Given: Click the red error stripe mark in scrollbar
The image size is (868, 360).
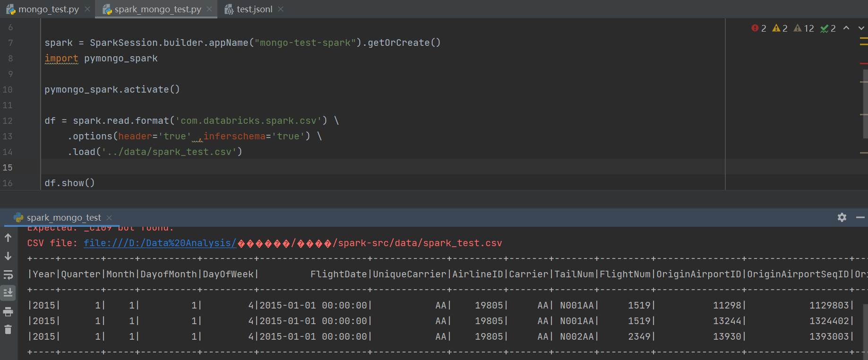Looking at the screenshot, I should click(x=864, y=63).
